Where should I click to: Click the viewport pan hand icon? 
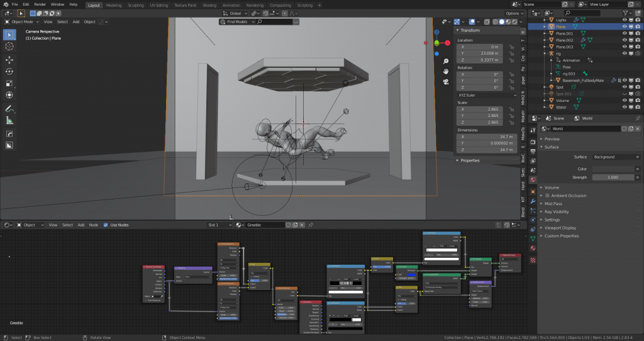(x=446, y=72)
